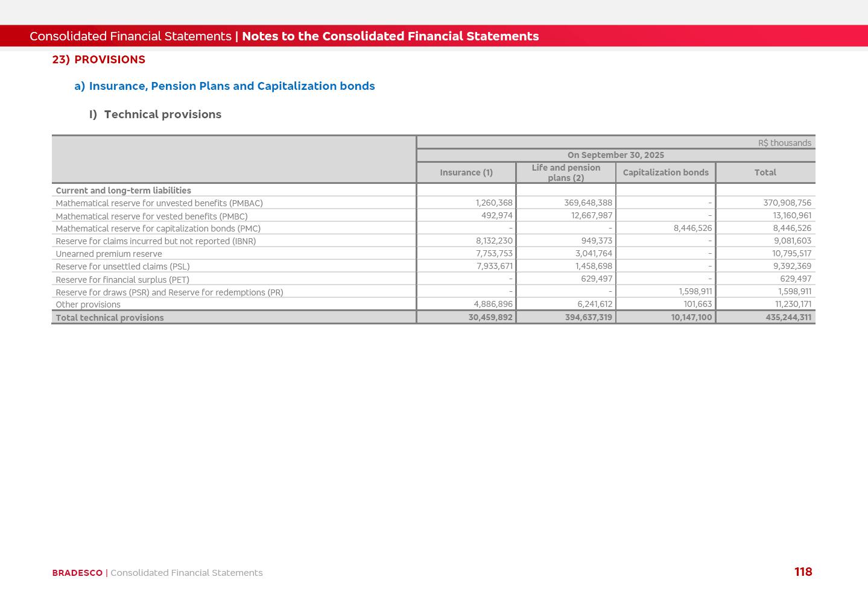Click the PMBAC life and pension value 369,648,388
The height and width of the screenshot is (609, 868).
click(x=588, y=203)
